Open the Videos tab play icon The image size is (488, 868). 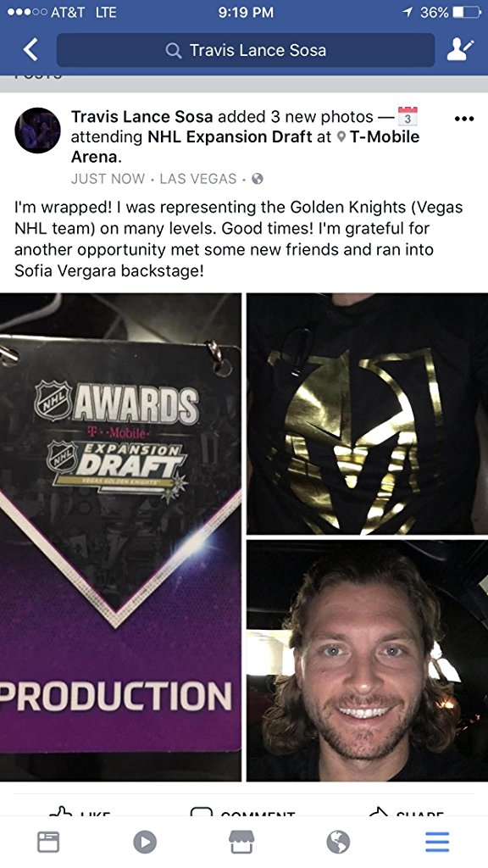[x=145, y=842]
